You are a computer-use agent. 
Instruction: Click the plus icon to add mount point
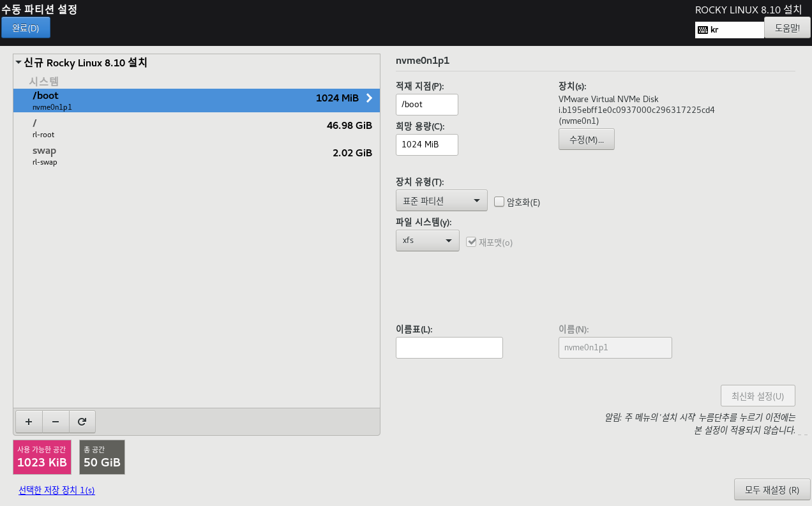(x=29, y=421)
